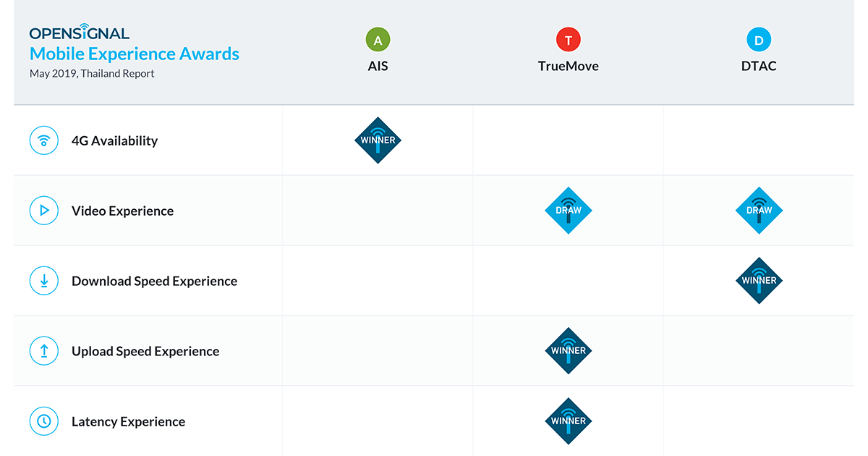This screenshot has width=868, height=456.
Task: Click DTAC Video Experience draw badge
Action: pos(759,211)
